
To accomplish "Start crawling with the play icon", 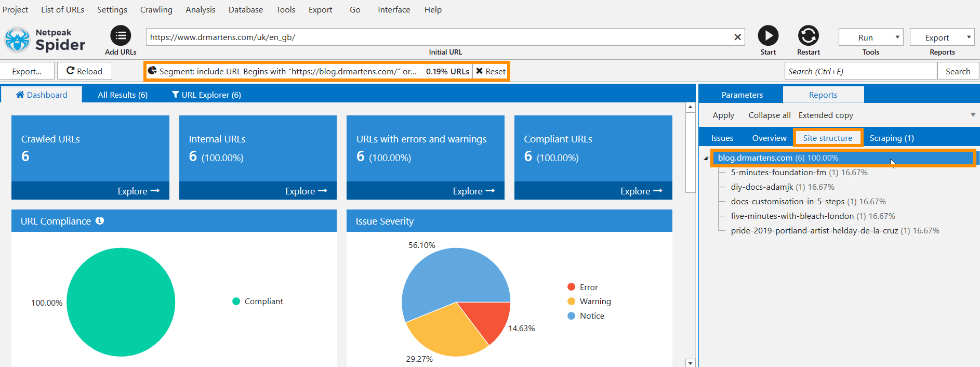I will (x=768, y=35).
